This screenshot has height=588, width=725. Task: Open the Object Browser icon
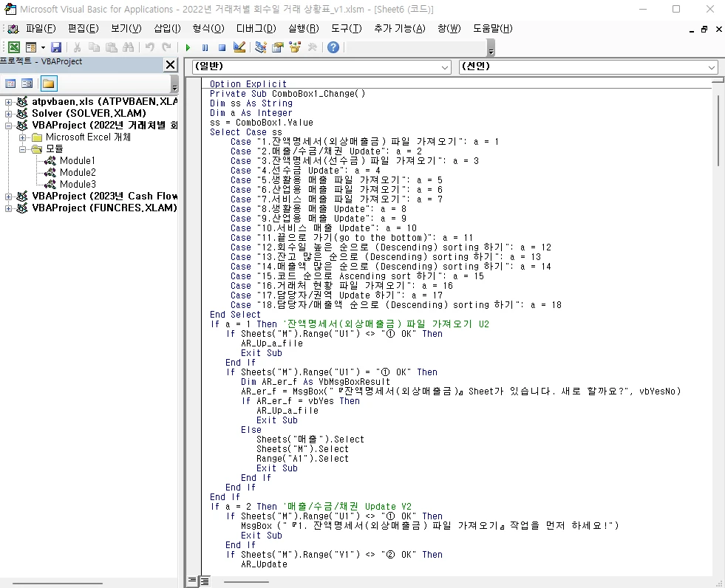(296, 47)
